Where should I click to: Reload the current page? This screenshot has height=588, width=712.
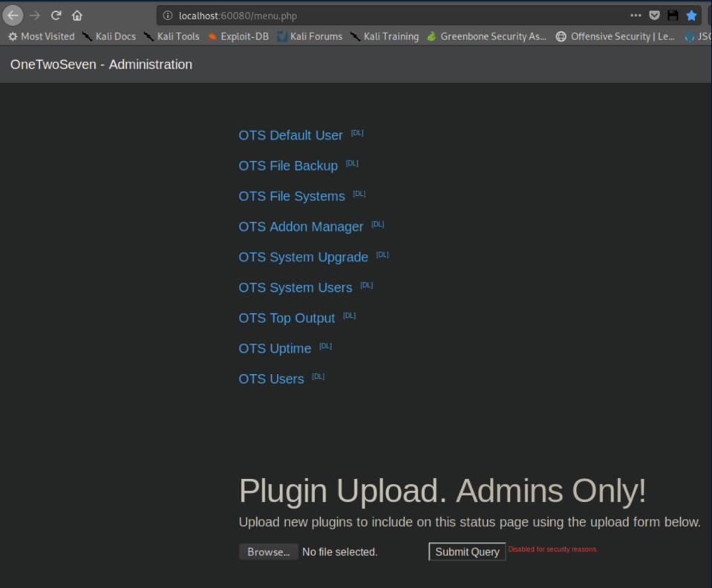coord(56,16)
